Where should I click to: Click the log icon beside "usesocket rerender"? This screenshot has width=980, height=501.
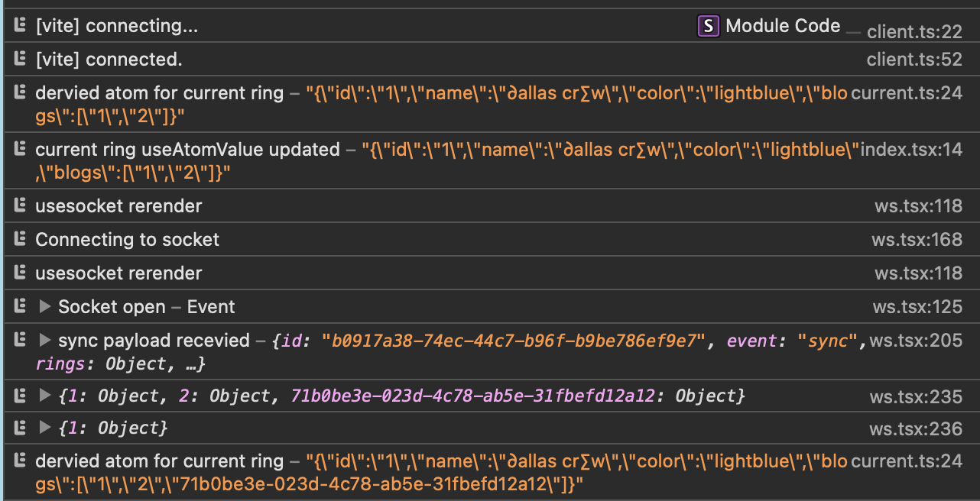19,205
